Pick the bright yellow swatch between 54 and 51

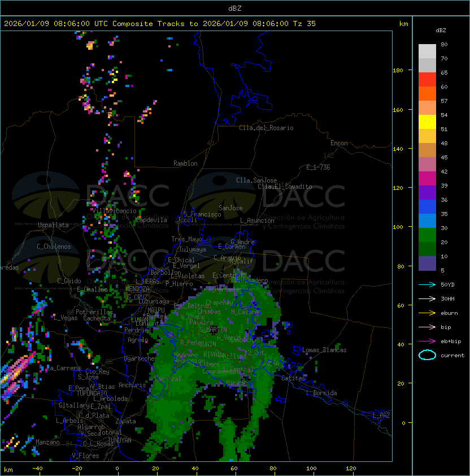[427, 122]
